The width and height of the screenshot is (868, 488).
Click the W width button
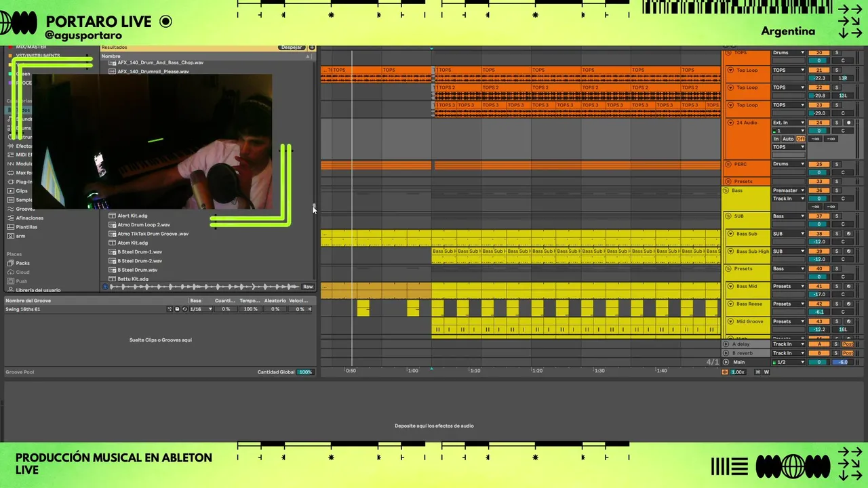click(766, 372)
